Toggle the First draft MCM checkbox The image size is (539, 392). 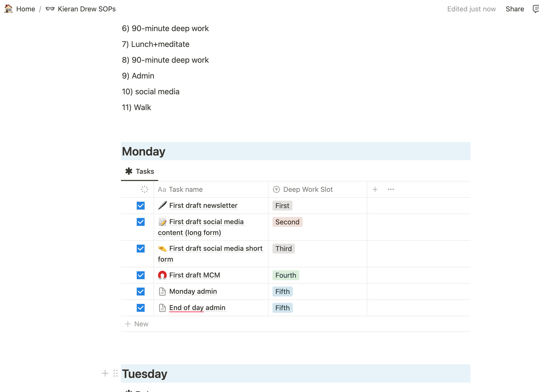point(141,275)
